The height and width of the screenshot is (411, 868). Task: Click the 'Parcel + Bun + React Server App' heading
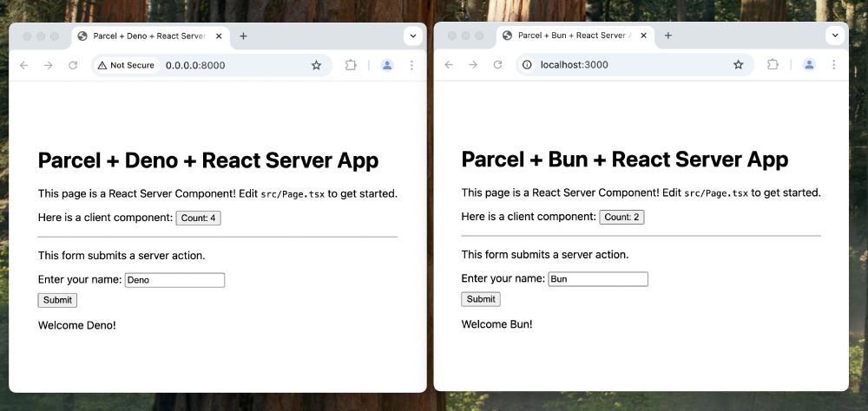click(624, 160)
